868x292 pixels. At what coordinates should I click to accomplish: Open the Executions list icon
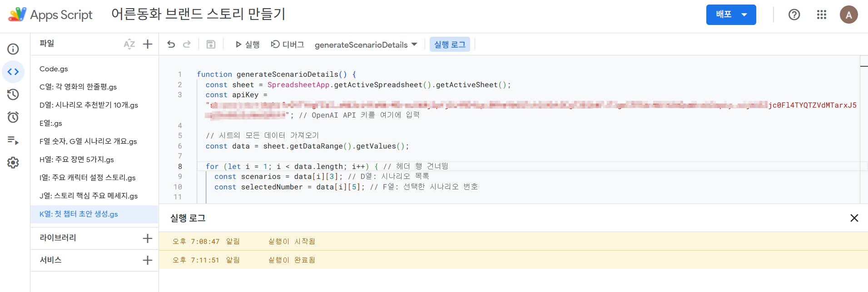13,140
